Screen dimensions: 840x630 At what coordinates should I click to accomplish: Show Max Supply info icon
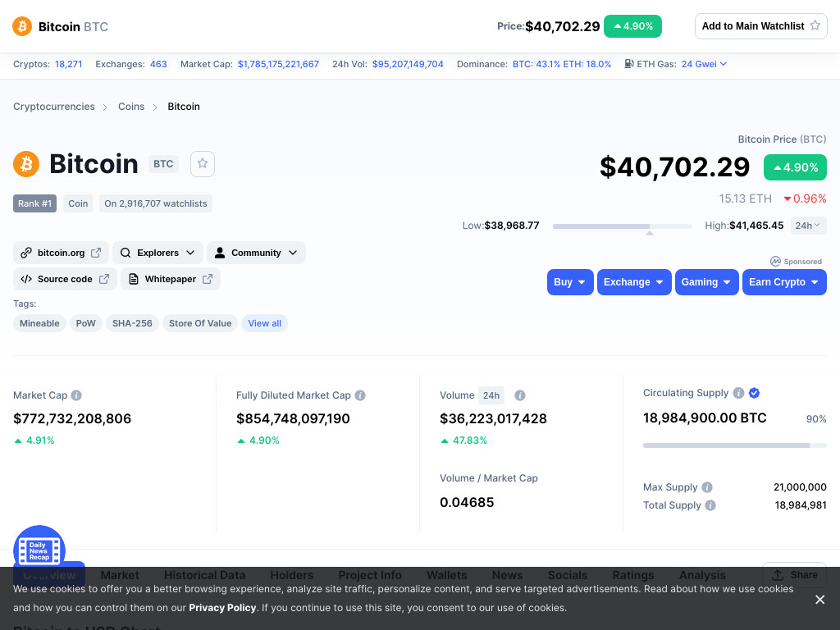click(707, 487)
